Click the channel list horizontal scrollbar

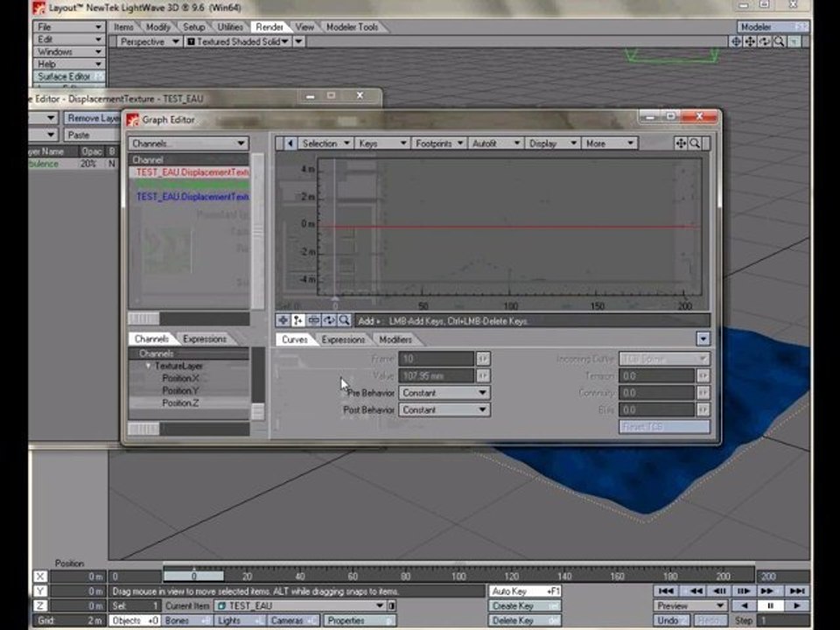point(189,318)
